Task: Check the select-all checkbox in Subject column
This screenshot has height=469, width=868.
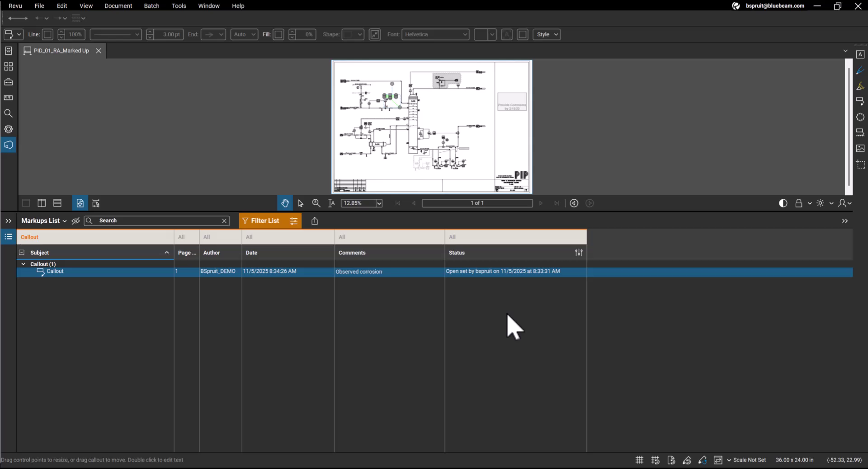Action: [x=21, y=253]
